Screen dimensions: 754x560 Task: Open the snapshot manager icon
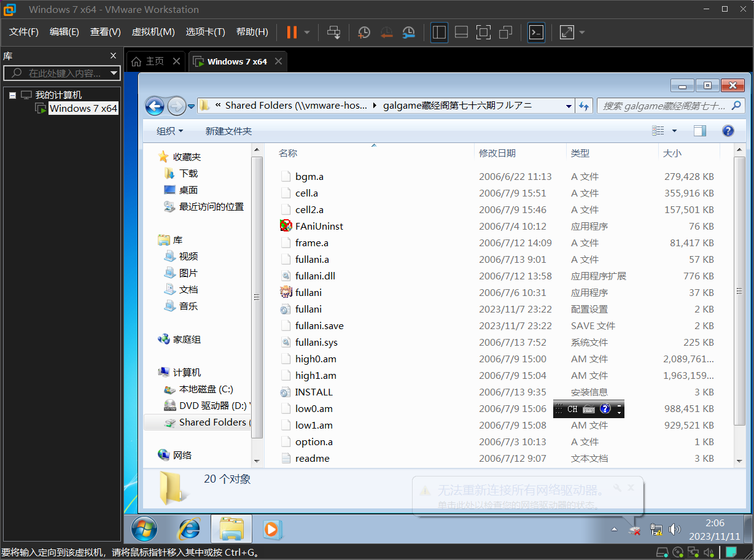pyautogui.click(x=408, y=32)
